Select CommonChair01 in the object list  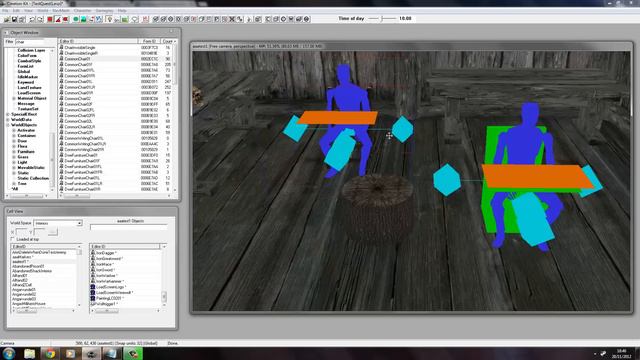point(78,59)
